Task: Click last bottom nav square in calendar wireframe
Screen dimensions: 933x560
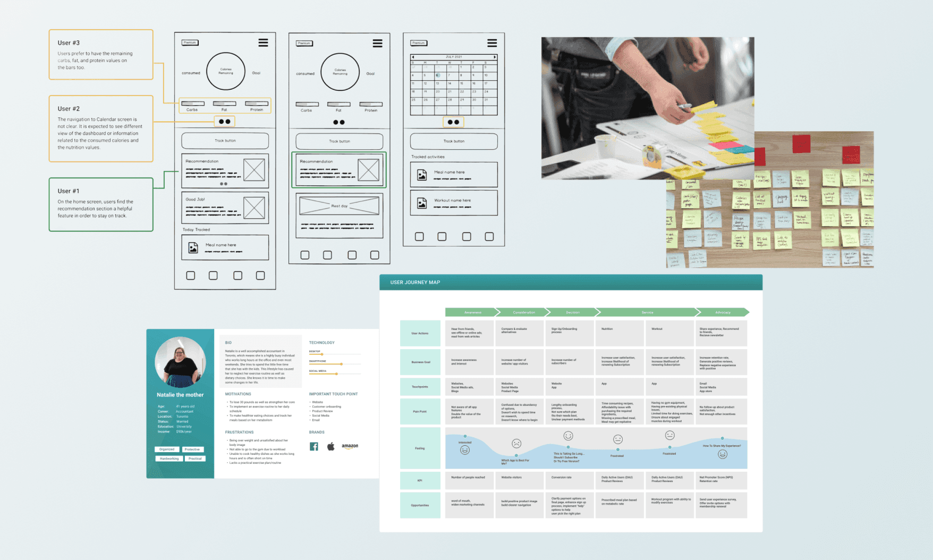Action: point(489,236)
